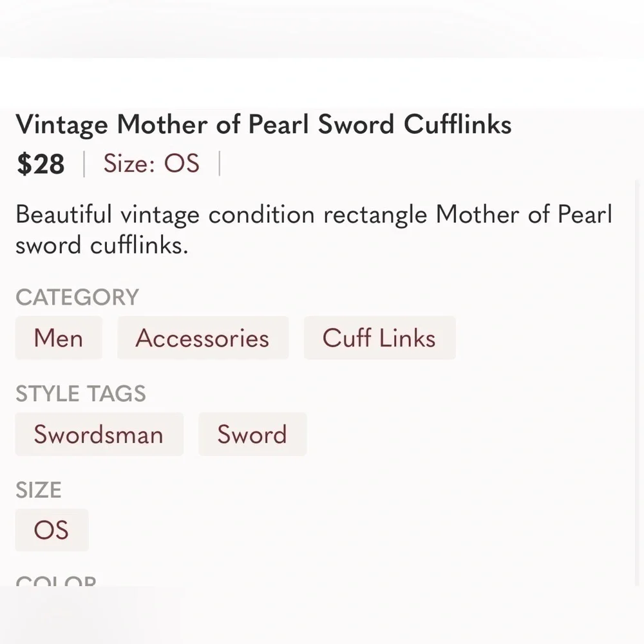Select the Accessories category tag

(x=203, y=337)
